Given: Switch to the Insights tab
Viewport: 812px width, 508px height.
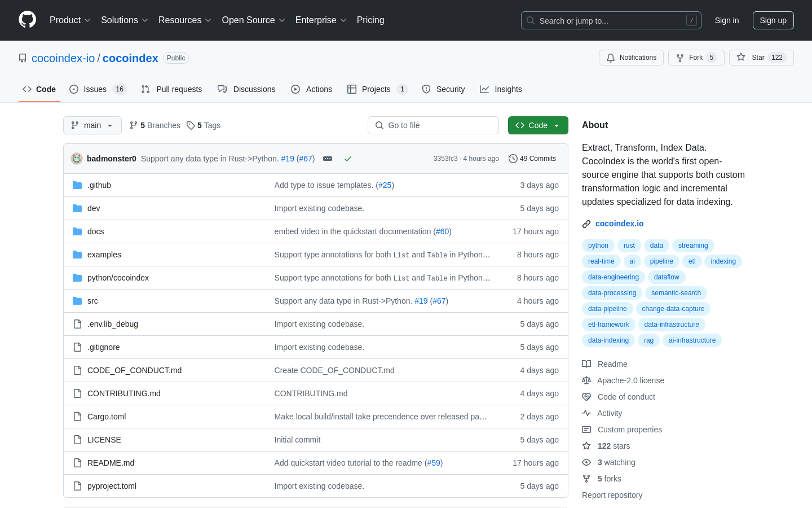Looking at the screenshot, I should (x=501, y=89).
